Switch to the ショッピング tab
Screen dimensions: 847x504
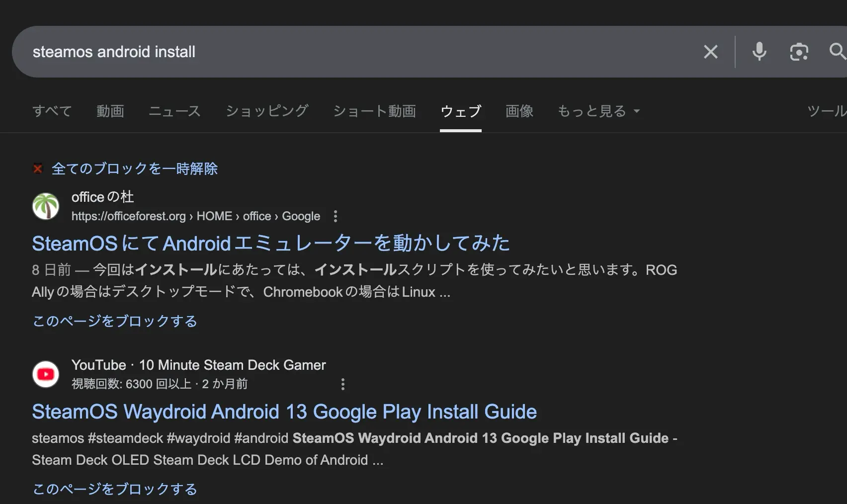click(267, 111)
